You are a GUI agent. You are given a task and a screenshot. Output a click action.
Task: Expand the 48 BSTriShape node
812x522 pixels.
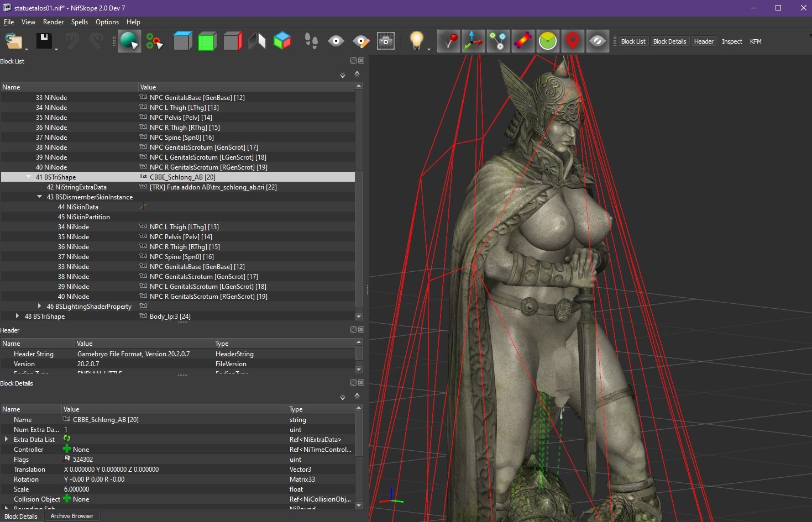coord(17,316)
